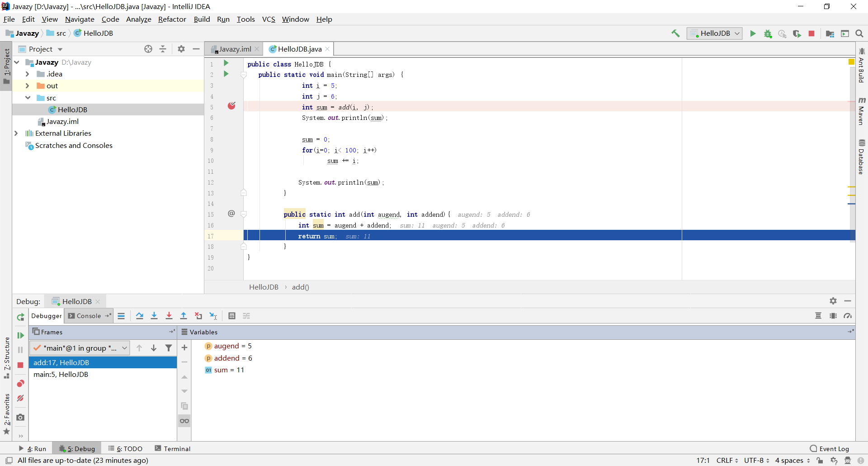Toggle the read-only lock icon in status bar
Viewport: 868px width, 466px height.
[820, 460]
